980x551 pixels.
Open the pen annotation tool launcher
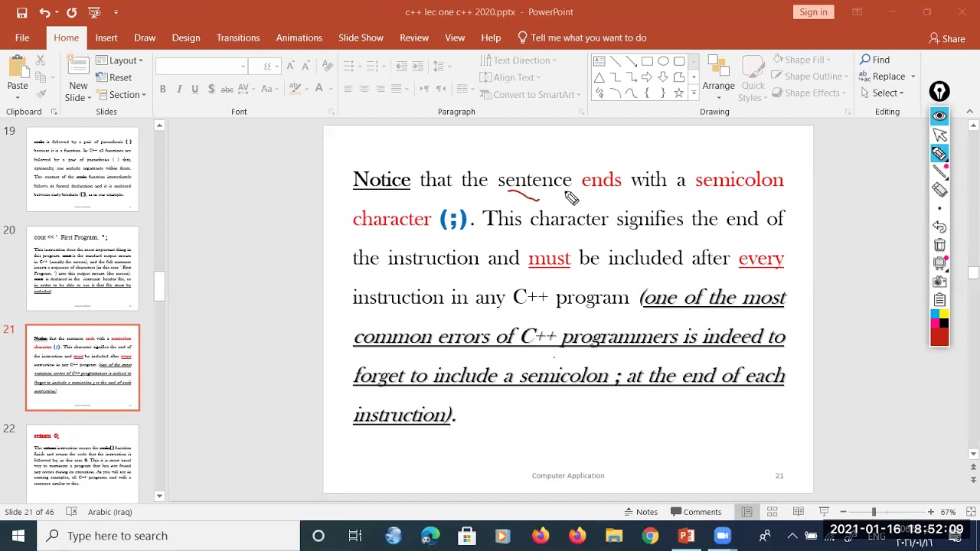(x=939, y=93)
